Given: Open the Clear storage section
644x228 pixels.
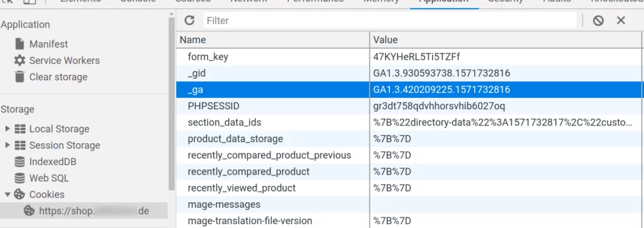Looking at the screenshot, I should 58,77.
